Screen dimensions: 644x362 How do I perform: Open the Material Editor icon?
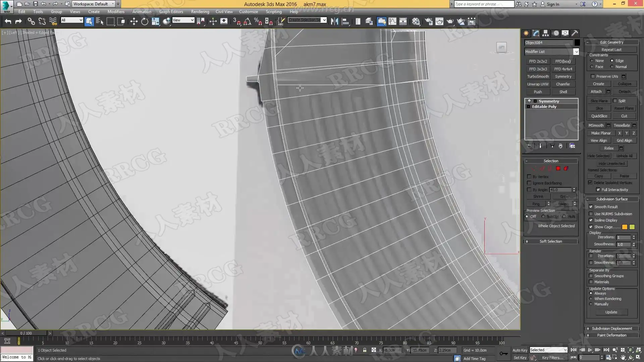pos(416,22)
